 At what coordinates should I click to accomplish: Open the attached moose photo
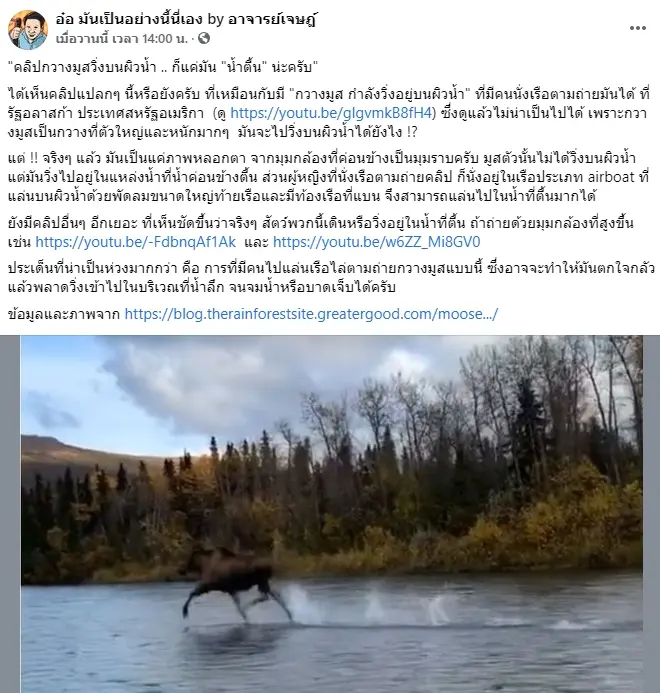click(x=332, y=514)
